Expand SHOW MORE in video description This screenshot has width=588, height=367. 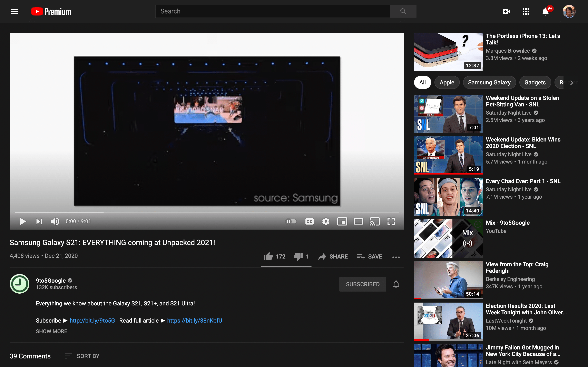51,331
